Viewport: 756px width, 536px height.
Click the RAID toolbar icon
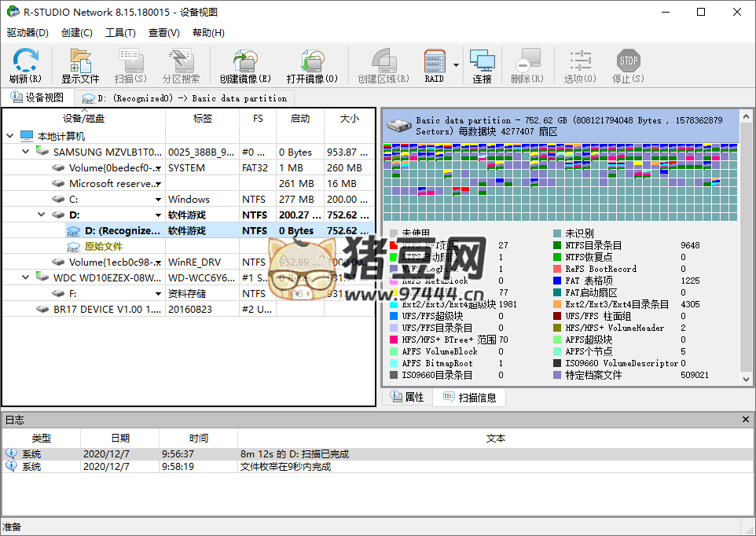pos(435,64)
